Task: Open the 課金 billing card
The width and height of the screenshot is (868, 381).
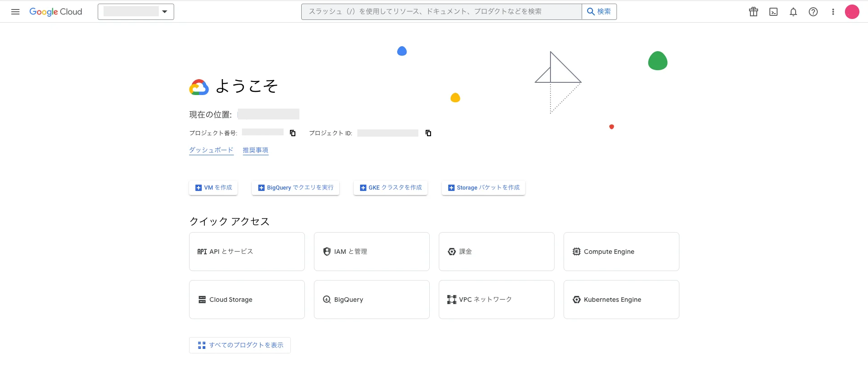Action: 497,252
